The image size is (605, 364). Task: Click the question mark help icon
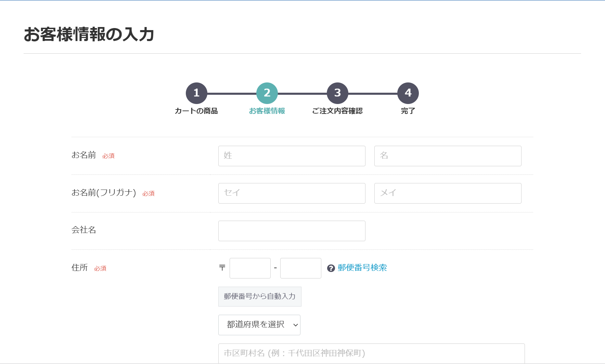coord(331,268)
